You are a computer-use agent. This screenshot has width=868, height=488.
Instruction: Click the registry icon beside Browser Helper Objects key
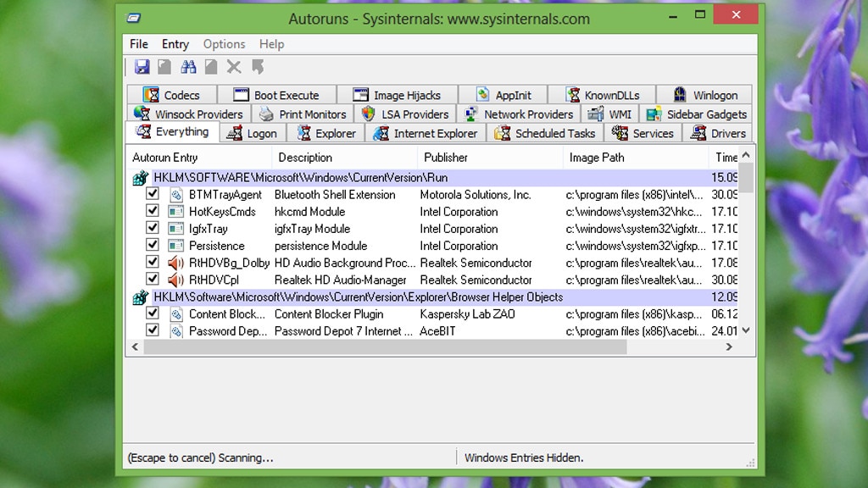(140, 297)
